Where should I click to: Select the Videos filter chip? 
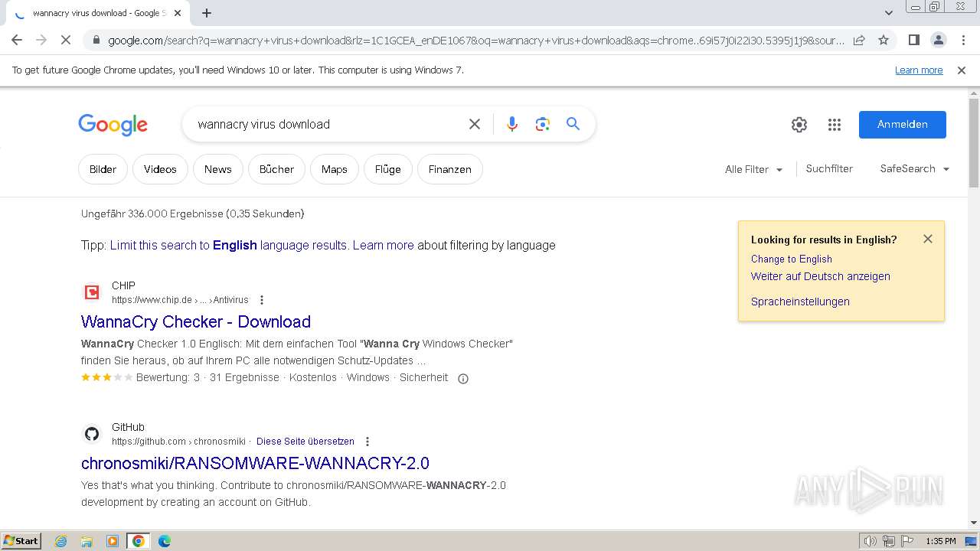[x=160, y=169]
